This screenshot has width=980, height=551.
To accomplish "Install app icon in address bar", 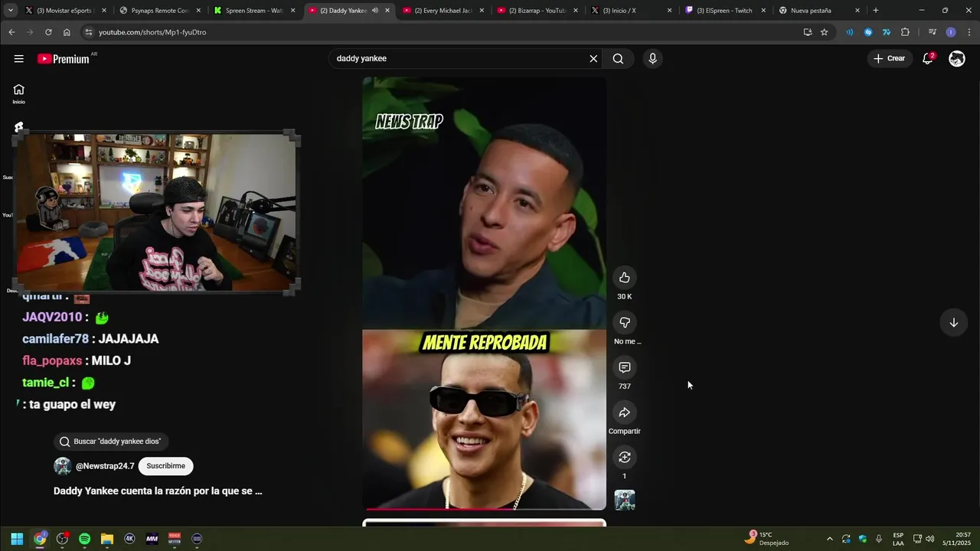I will point(808,32).
